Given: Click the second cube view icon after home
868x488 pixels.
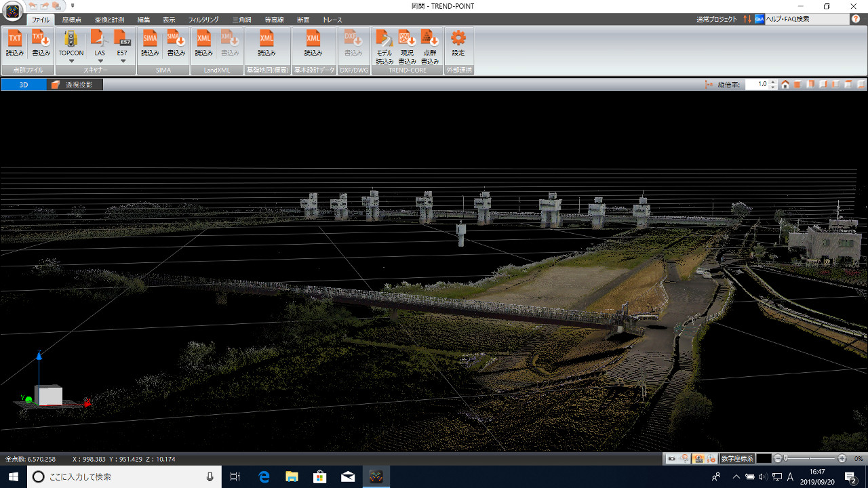Looking at the screenshot, I should click(x=810, y=85).
